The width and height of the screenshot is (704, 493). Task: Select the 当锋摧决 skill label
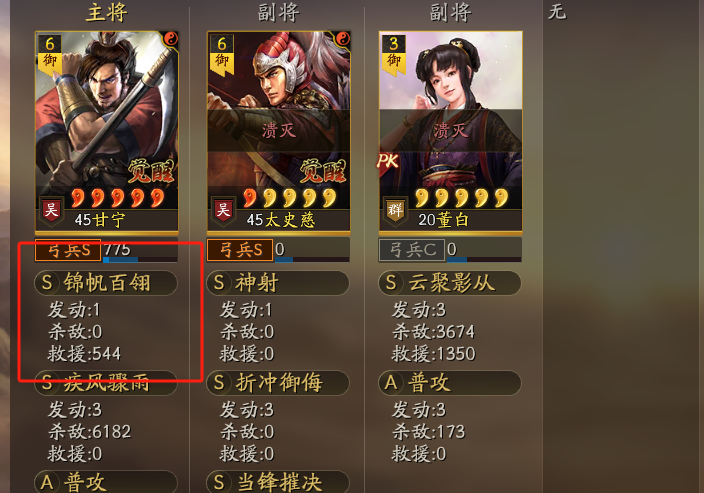(x=278, y=482)
